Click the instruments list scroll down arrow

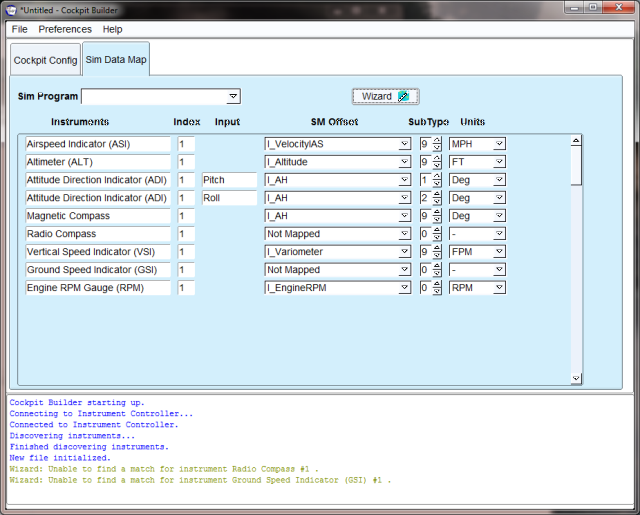576,378
